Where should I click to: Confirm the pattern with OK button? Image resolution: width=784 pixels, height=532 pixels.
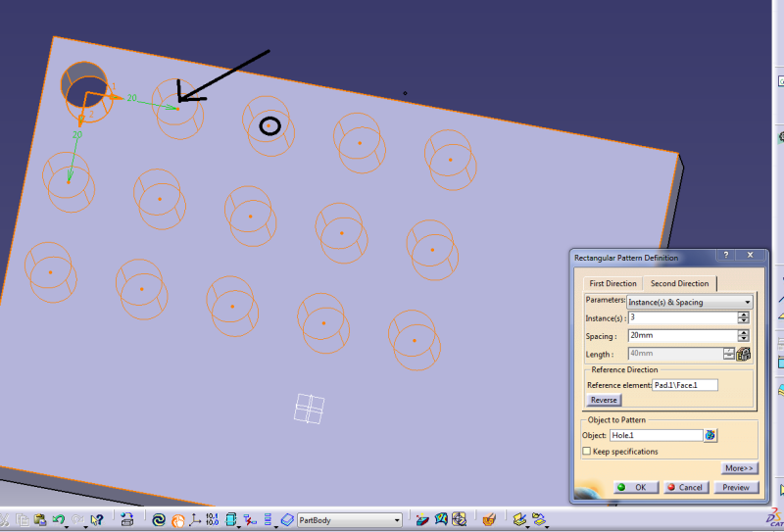point(635,488)
